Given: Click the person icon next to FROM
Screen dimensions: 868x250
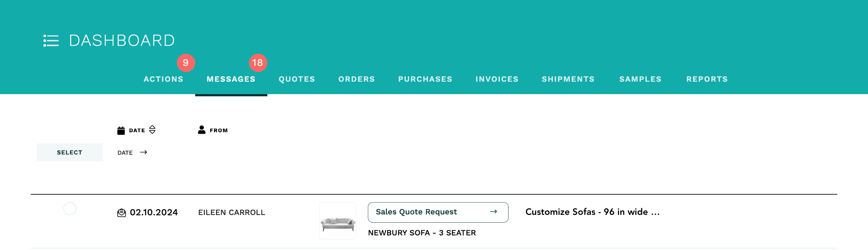Looking at the screenshot, I should (x=202, y=130).
